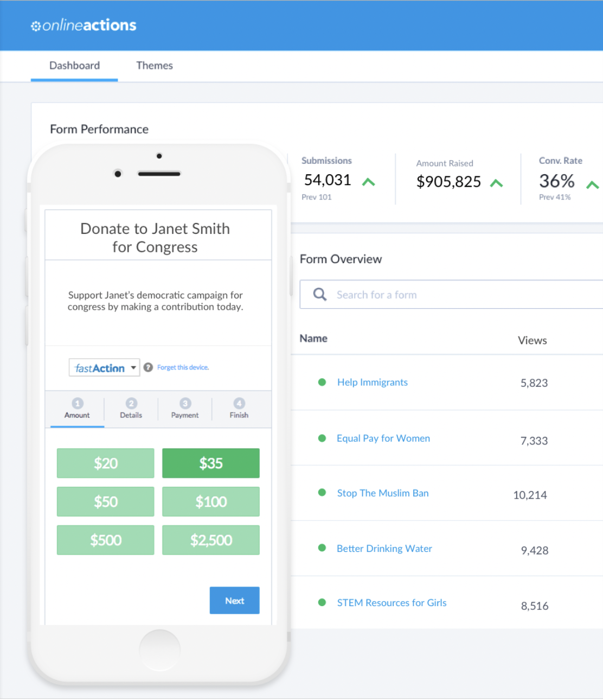Viewport: 603px width, 700px height.
Task: Click the 10,214 views value
Action: (x=530, y=495)
